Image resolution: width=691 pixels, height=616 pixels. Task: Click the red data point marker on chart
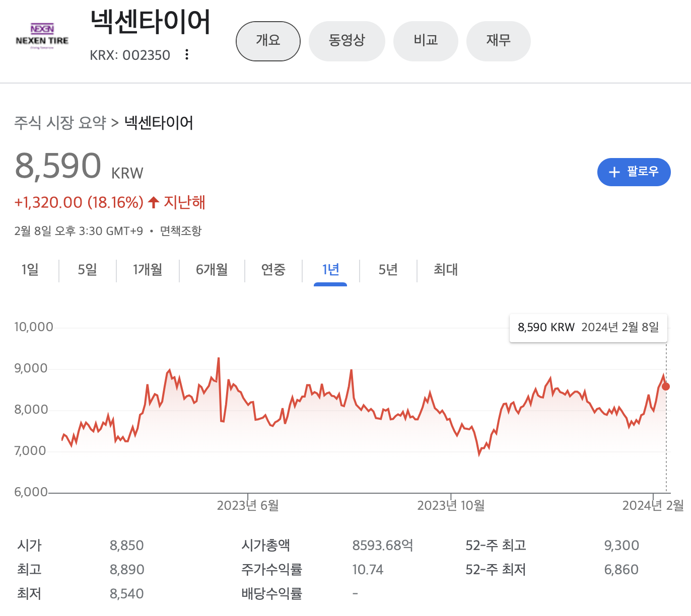pos(666,387)
